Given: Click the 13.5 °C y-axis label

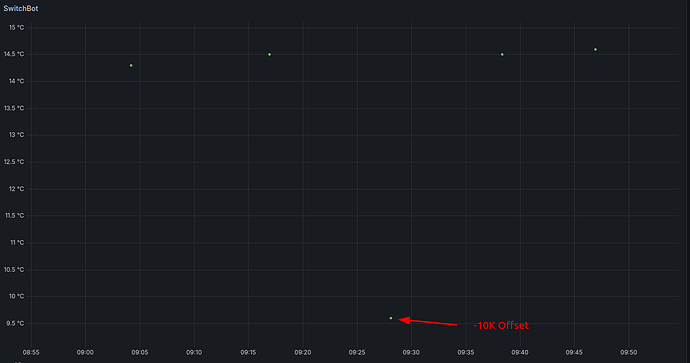Looking at the screenshot, I should pos(14,108).
